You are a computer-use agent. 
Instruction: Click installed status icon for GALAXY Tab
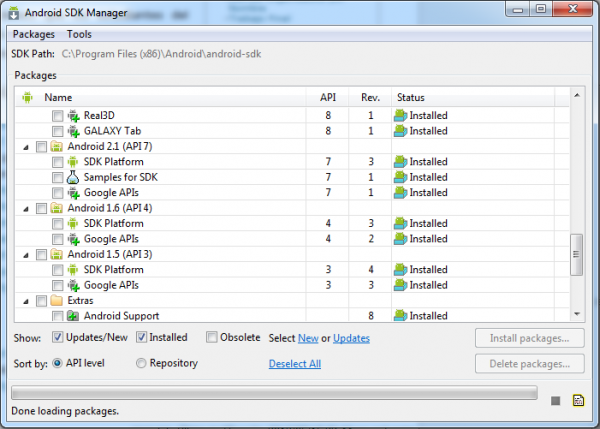point(400,131)
